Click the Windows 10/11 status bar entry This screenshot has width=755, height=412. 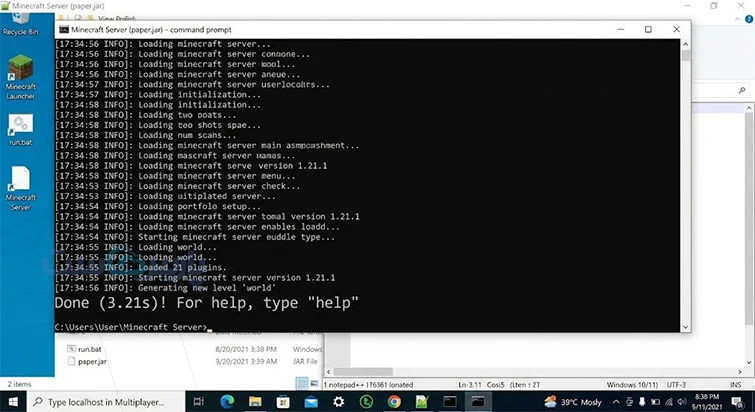[632, 385]
